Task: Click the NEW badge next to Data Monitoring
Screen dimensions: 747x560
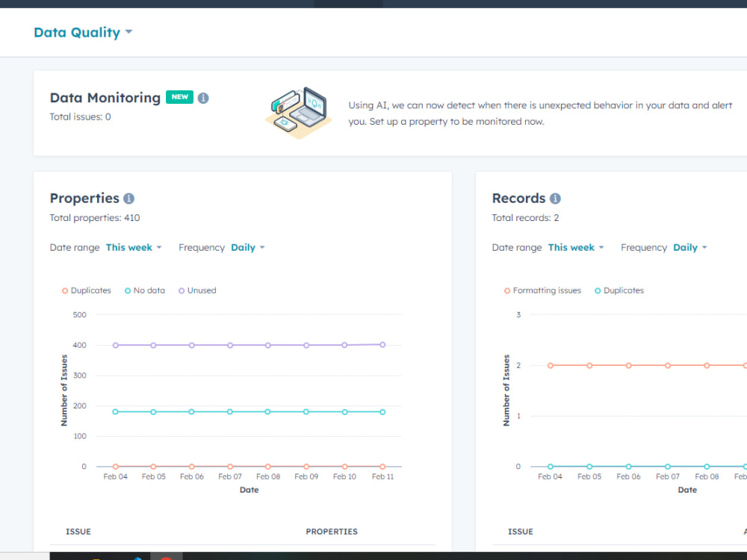Action: (x=179, y=97)
